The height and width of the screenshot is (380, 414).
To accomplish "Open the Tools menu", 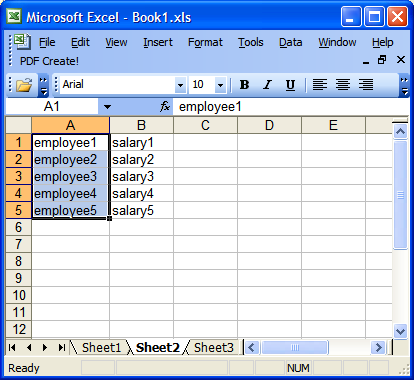I will (251, 42).
